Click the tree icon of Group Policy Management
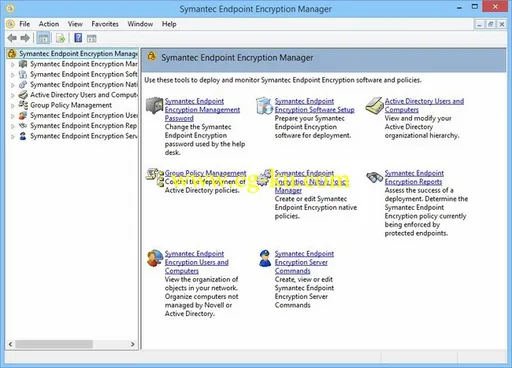 23,105
